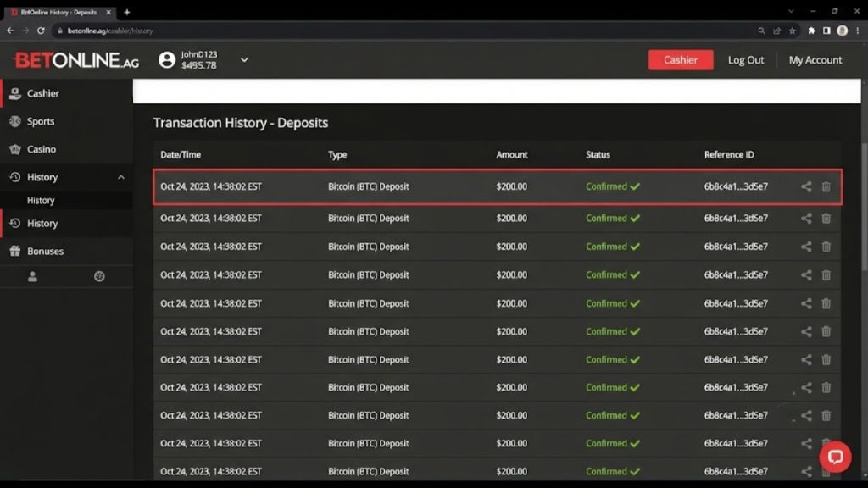Click the date in highlighted top row
This screenshot has height=488, width=868.
tap(211, 187)
